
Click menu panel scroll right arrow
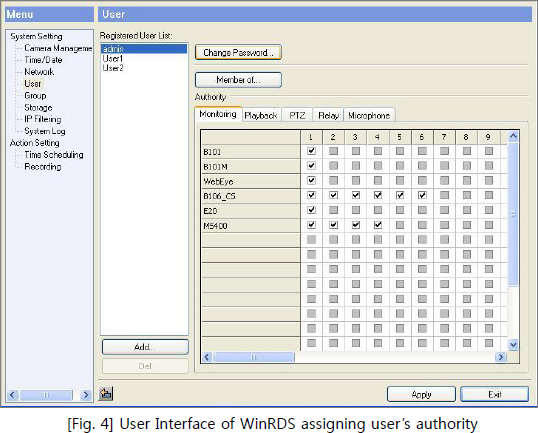pos(86,395)
